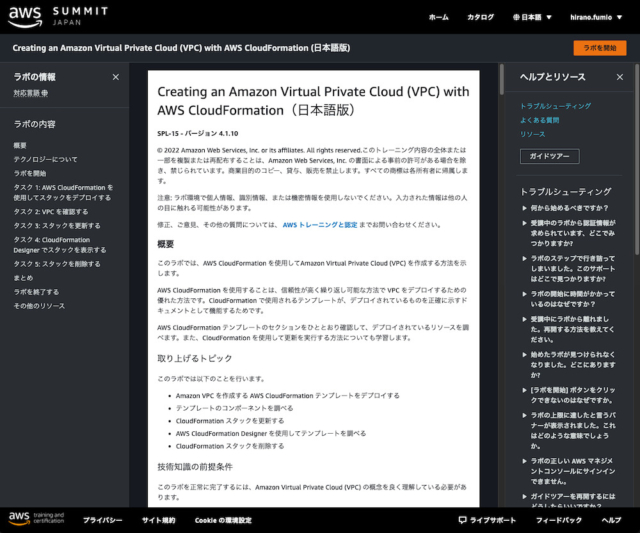Jump to テクノロジーについて section
The width and height of the screenshot is (640, 533).
click(45, 160)
